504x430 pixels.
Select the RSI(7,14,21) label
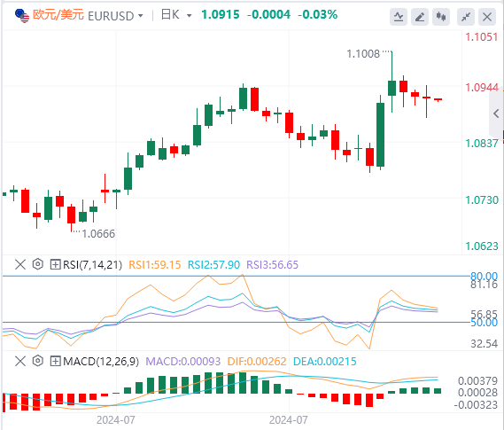93,265
